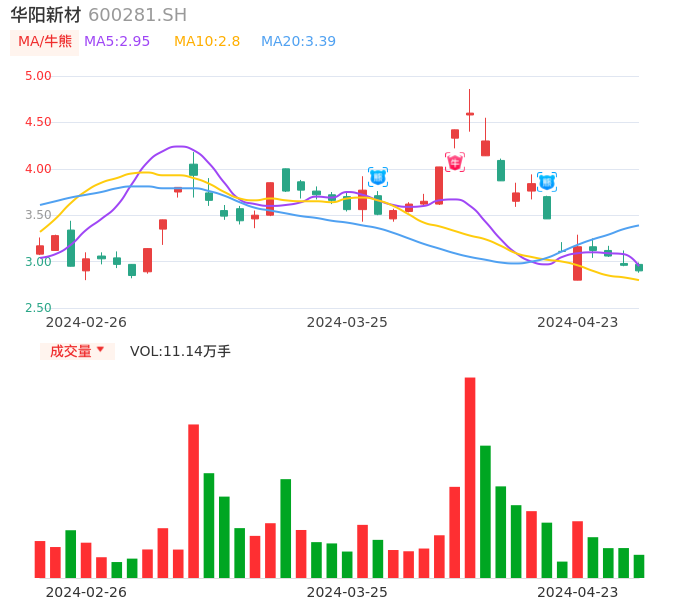The image size is (686, 606).
Task: Click the blue bear (熊) marker near 2024-03-25
Action: coord(377,177)
